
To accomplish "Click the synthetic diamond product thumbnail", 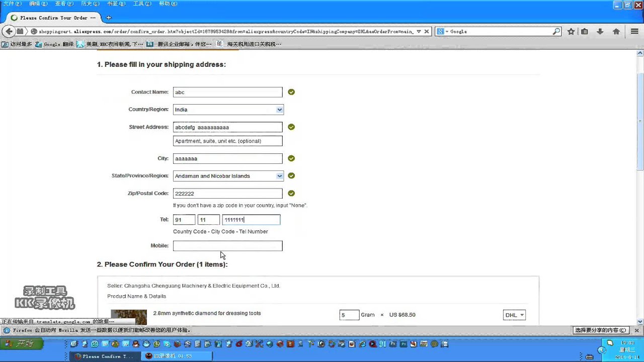I will click(129, 317).
